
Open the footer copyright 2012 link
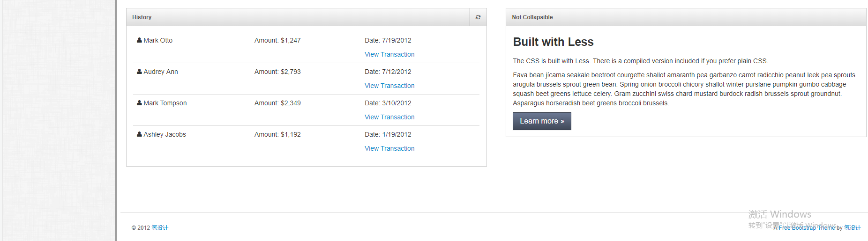coord(160,228)
